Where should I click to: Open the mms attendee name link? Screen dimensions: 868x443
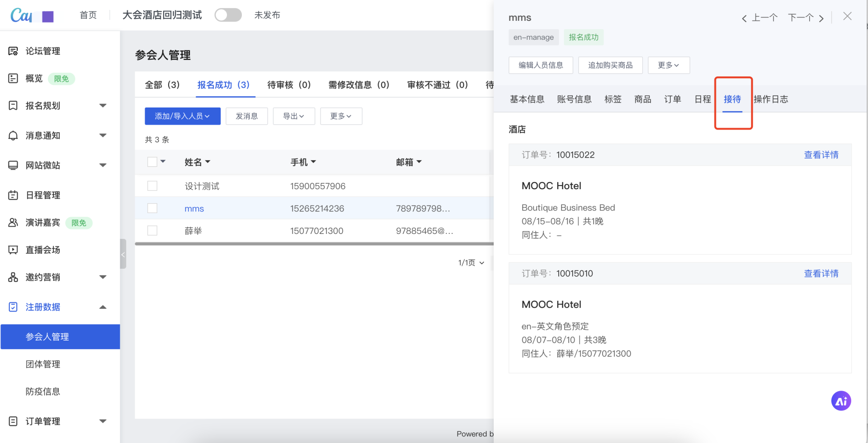(x=194, y=209)
